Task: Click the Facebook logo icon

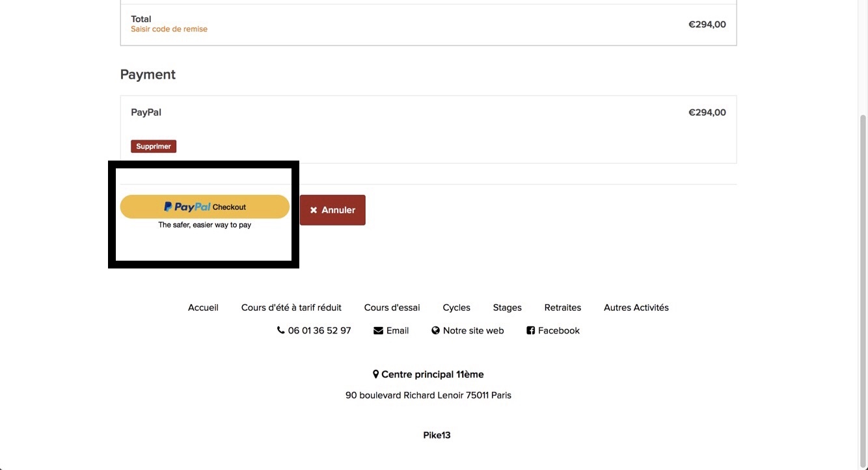Action: pos(530,330)
